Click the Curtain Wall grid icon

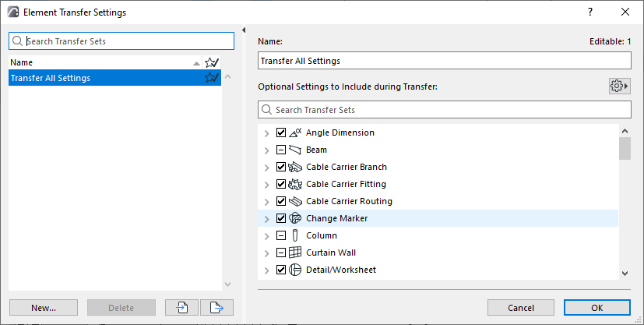295,253
